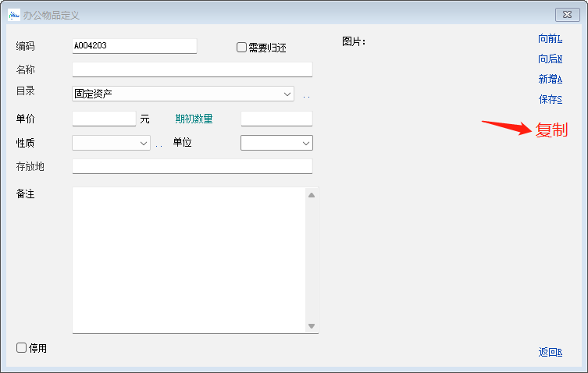
Task: Enable the 需要归还 checkbox
Action: pyautogui.click(x=242, y=48)
